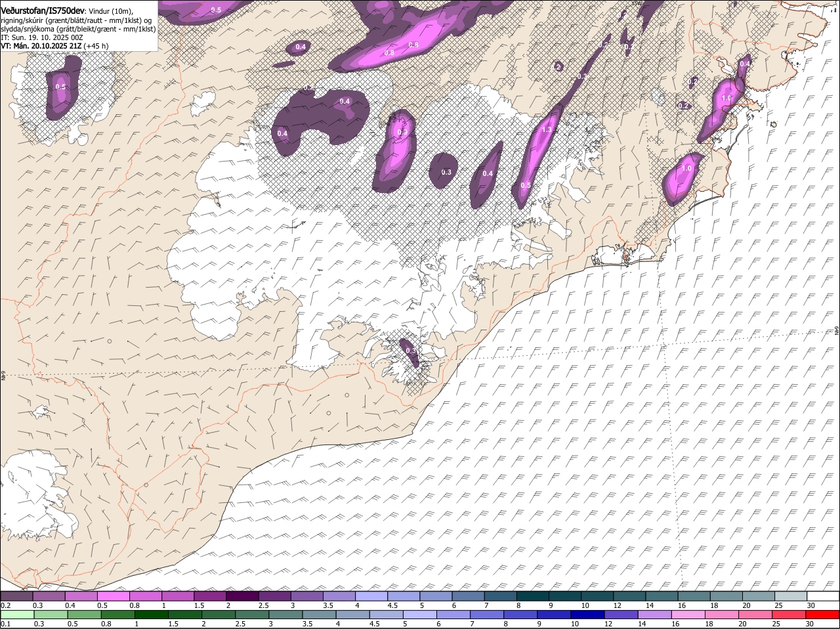The width and height of the screenshot is (840, 629).
Task: Click the upper legend lavender swatch between 4 and 4.5
Action: click(x=371, y=596)
